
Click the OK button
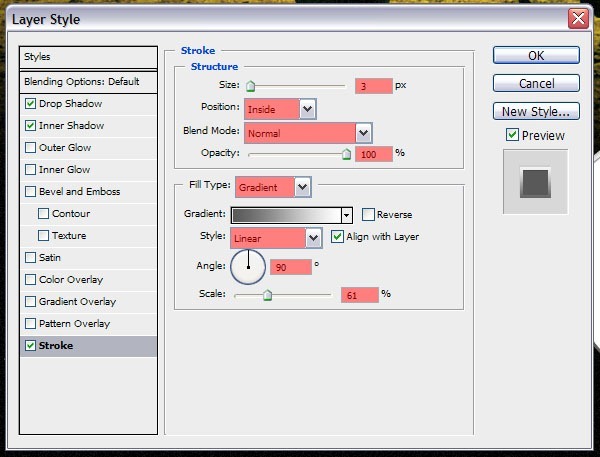click(x=536, y=56)
